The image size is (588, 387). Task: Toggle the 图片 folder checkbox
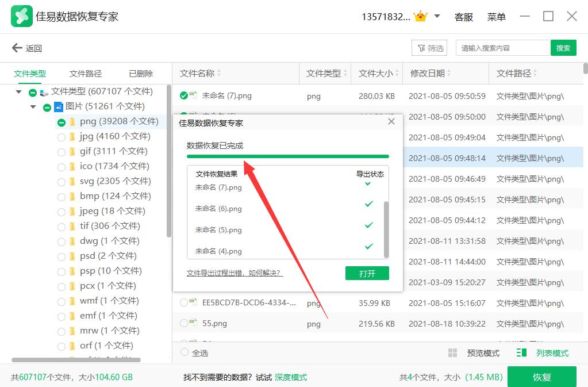[x=47, y=108]
